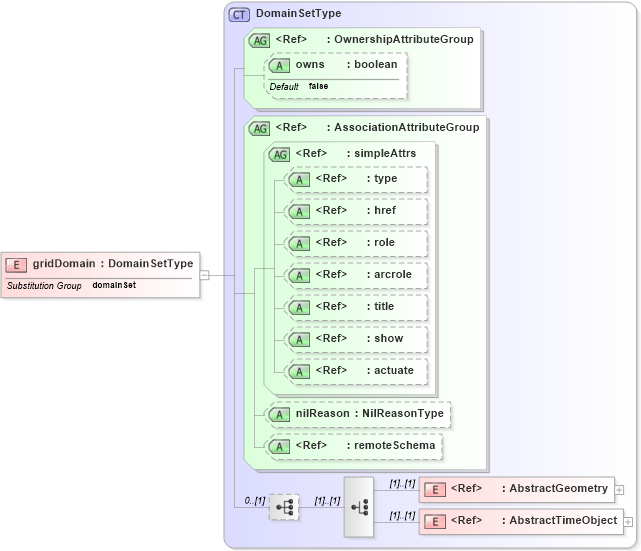Click the 0..[1] cardinality label
The width and height of the screenshot is (641, 551).
click(x=255, y=501)
